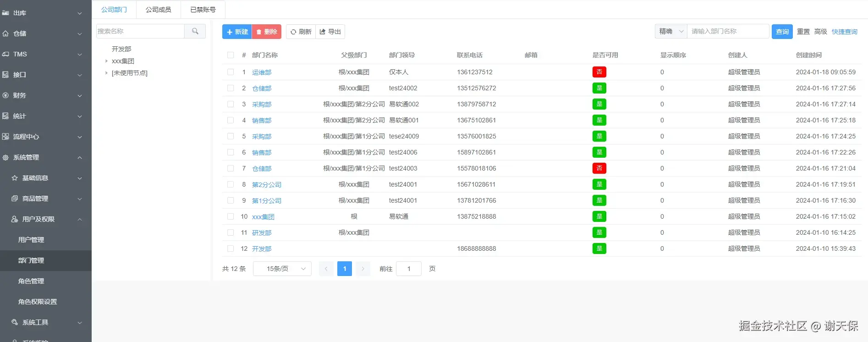
Task: Check the row 3 采购部 checkbox
Action: [x=231, y=104]
